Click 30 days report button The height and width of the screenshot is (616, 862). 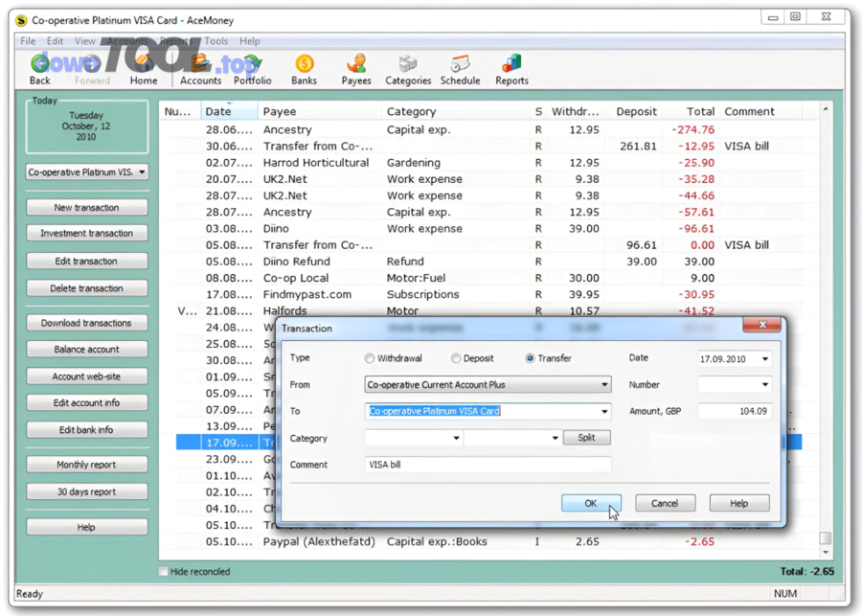pos(87,491)
